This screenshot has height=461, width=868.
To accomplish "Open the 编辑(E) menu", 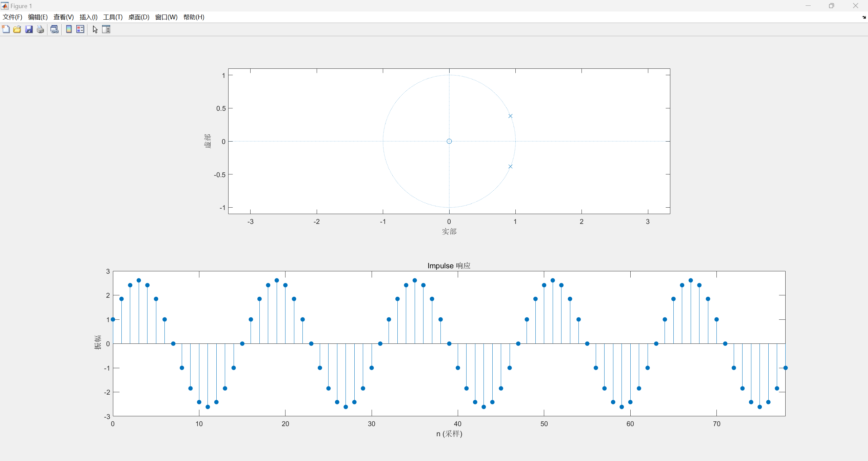I will (38, 17).
